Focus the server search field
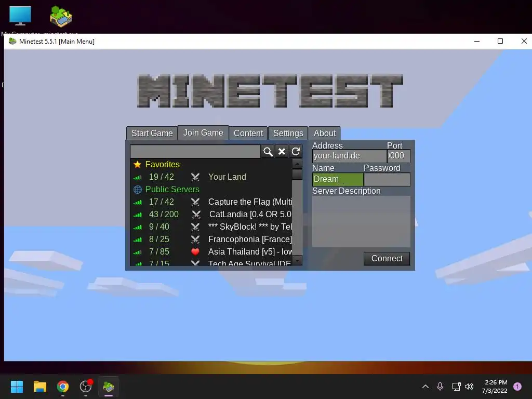Image resolution: width=532 pixels, height=399 pixels. tap(195, 151)
